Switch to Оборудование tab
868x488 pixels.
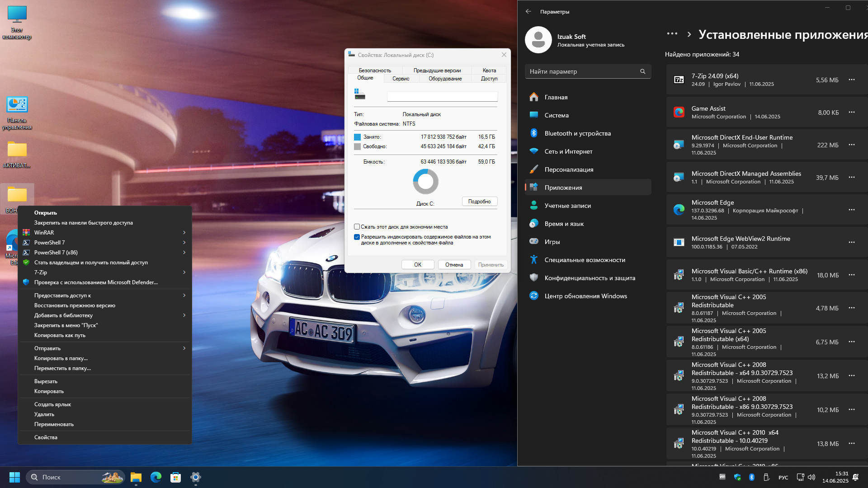click(x=445, y=79)
